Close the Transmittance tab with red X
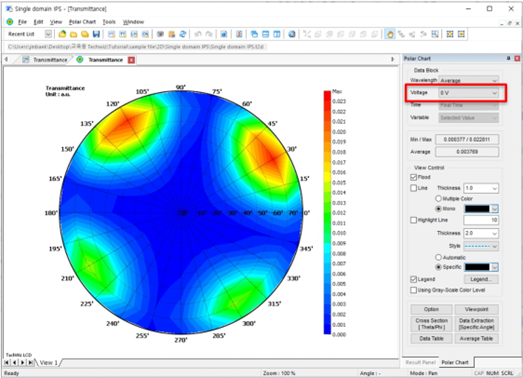Viewport: 523px width, 378px height. coord(131,60)
